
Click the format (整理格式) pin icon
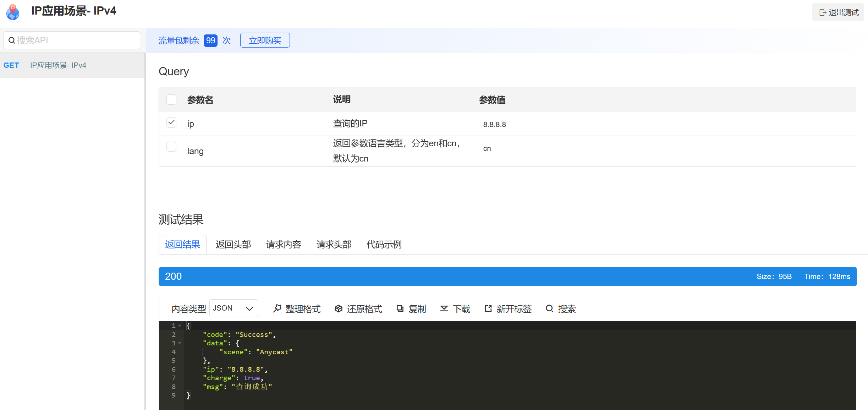point(277,308)
